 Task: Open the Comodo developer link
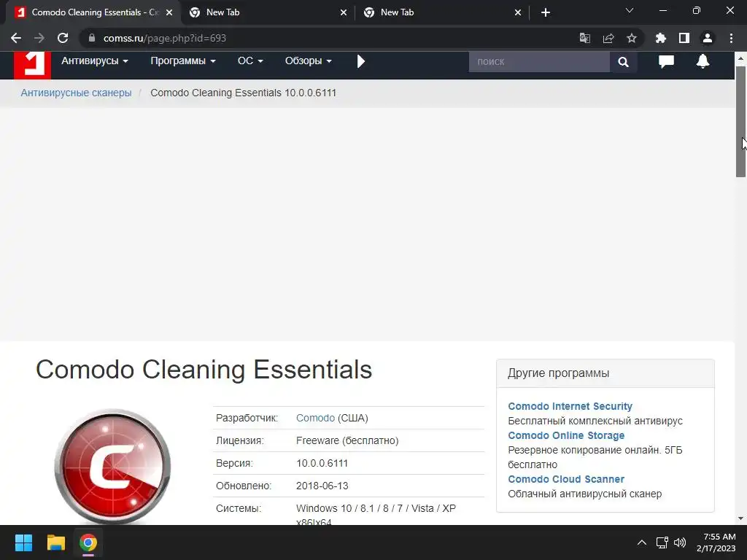click(315, 418)
